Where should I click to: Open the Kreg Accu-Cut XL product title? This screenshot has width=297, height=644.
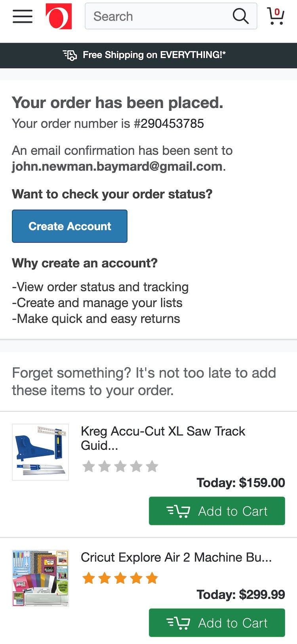pyautogui.click(x=163, y=438)
